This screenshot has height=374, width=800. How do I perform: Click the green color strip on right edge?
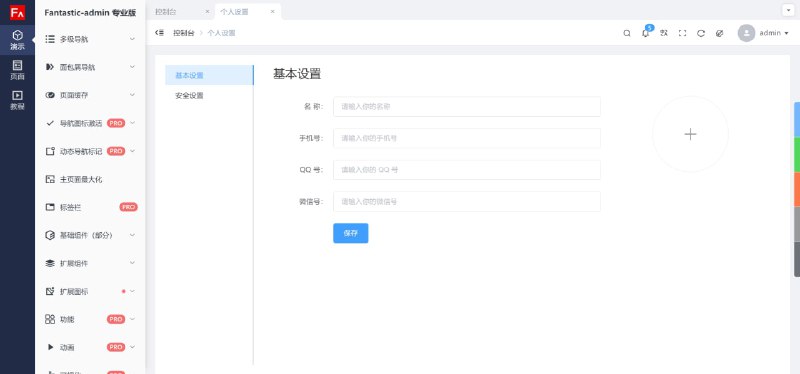pos(797,155)
